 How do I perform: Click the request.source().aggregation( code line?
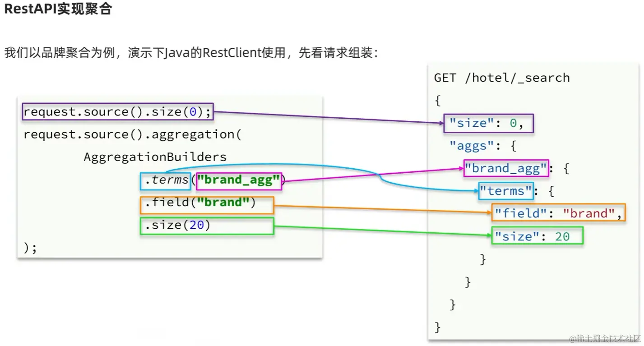[132, 134]
